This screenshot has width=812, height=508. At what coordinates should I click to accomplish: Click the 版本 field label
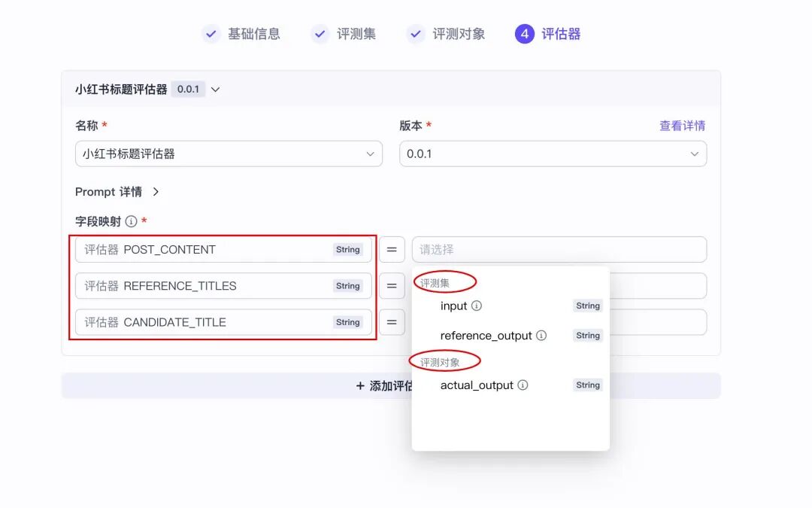(411, 126)
